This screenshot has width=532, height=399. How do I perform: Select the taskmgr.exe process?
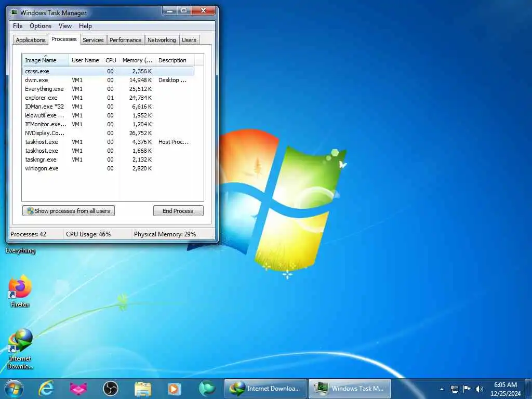click(x=108, y=159)
